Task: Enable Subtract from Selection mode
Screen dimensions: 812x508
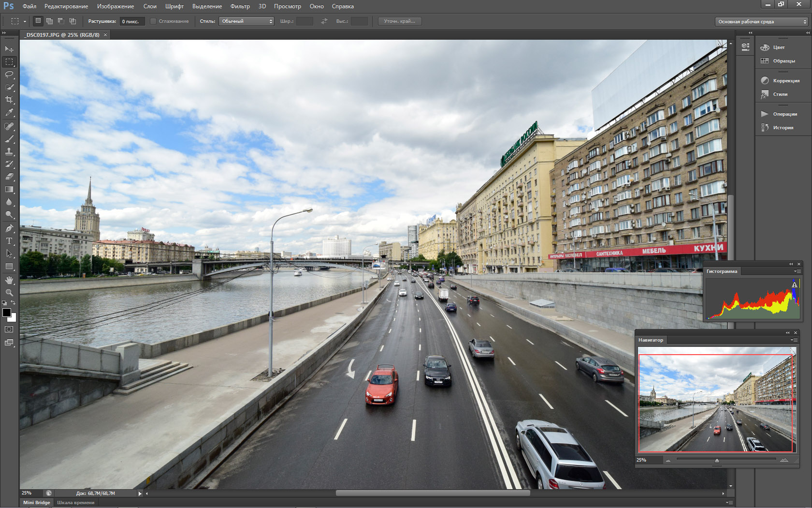Action: coord(61,21)
